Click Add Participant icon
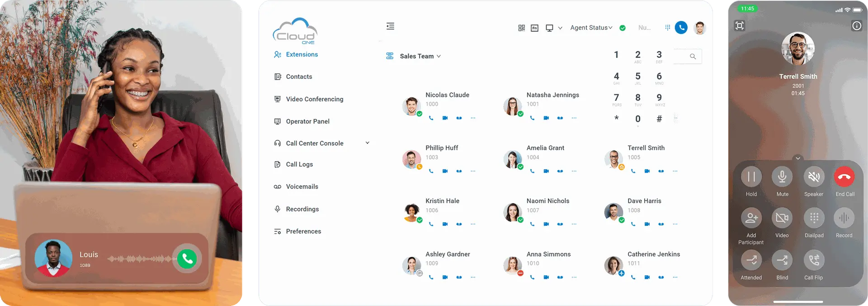The width and height of the screenshot is (868, 306). pos(751,218)
